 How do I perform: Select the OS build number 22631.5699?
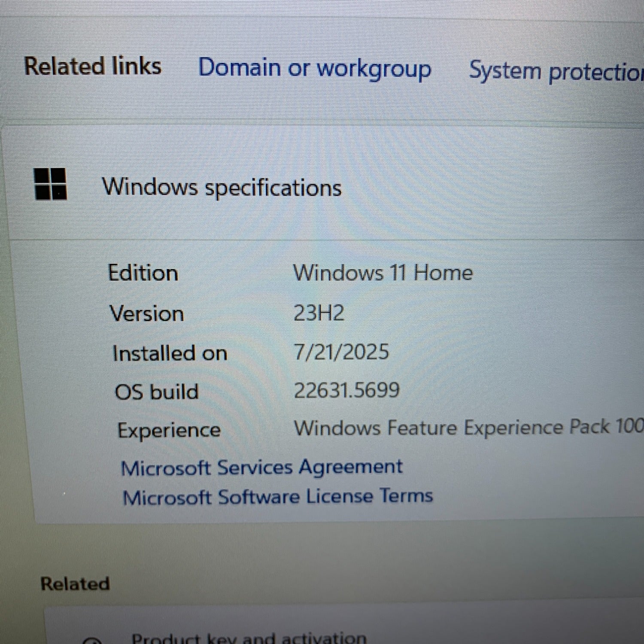point(346,390)
